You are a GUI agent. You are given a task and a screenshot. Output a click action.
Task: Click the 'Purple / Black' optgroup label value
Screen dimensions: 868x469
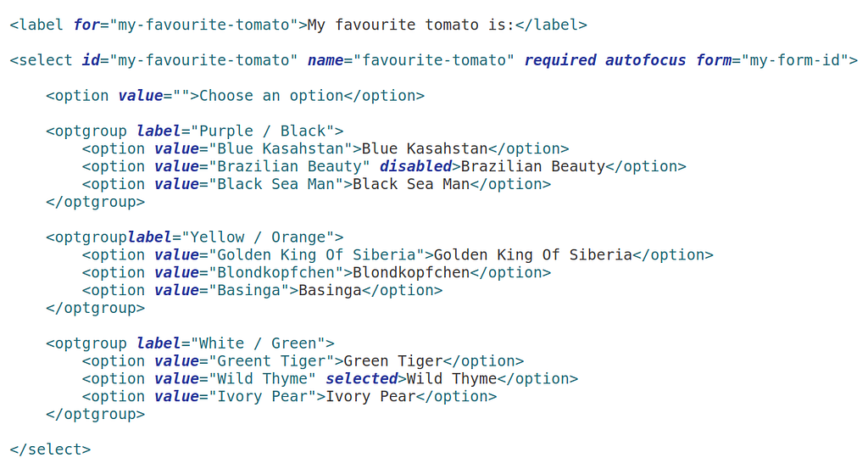click(263, 131)
